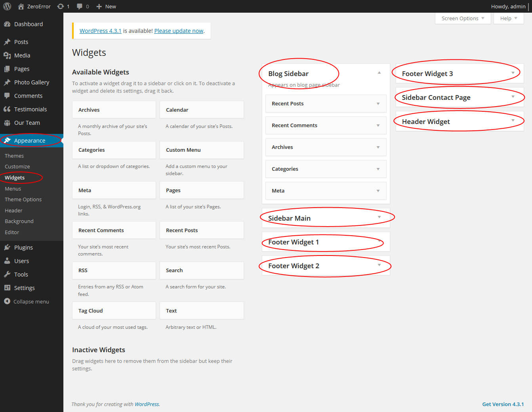Click the WordPress 4.3.1 link

tap(100, 31)
